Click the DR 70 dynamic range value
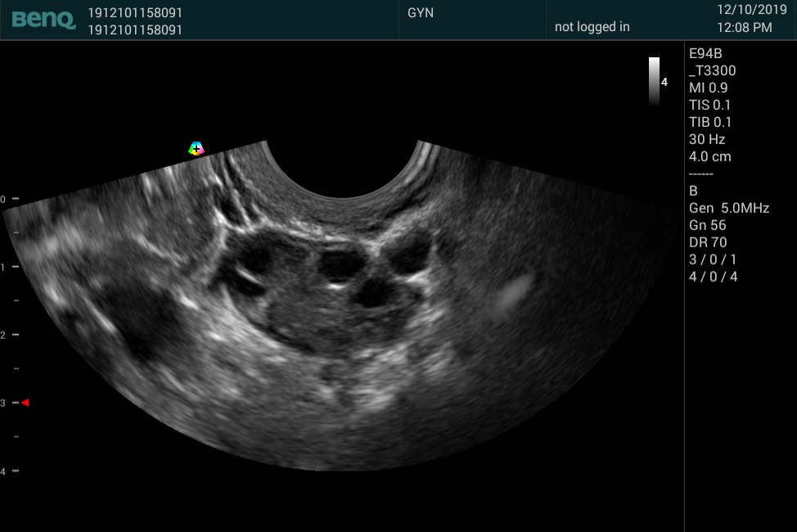 point(708,243)
